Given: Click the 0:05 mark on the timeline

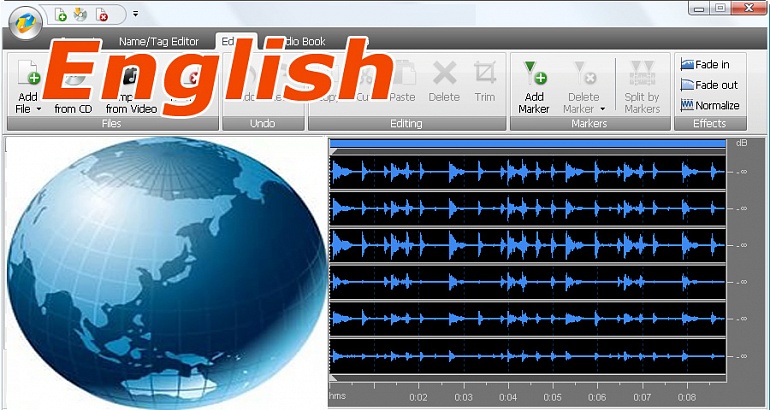Looking at the screenshot, I should pos(553,397).
